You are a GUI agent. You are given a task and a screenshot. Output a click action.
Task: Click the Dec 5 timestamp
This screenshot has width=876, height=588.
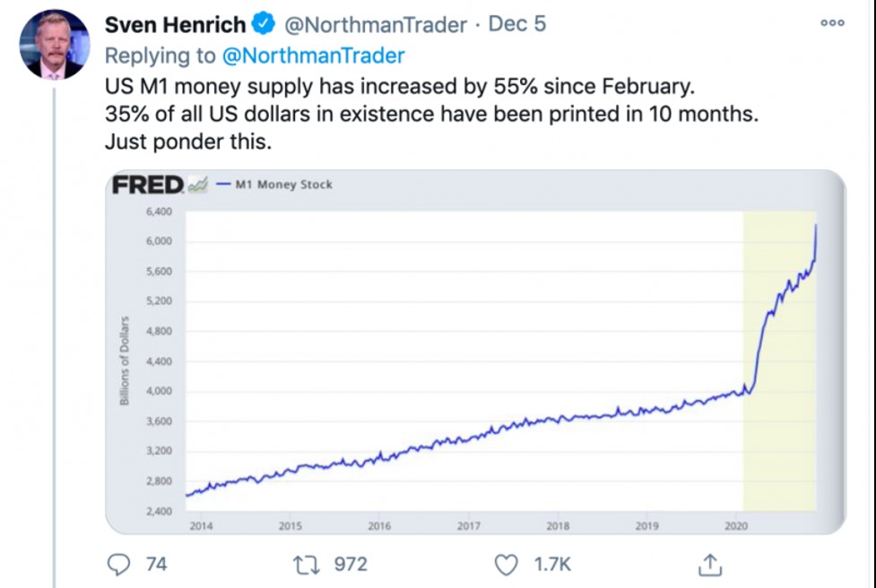click(516, 24)
